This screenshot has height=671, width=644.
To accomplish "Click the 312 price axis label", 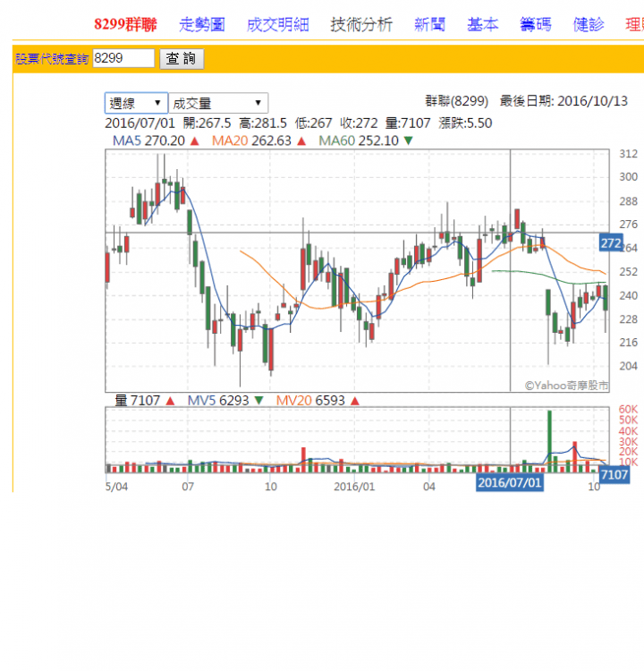I will tap(629, 154).
